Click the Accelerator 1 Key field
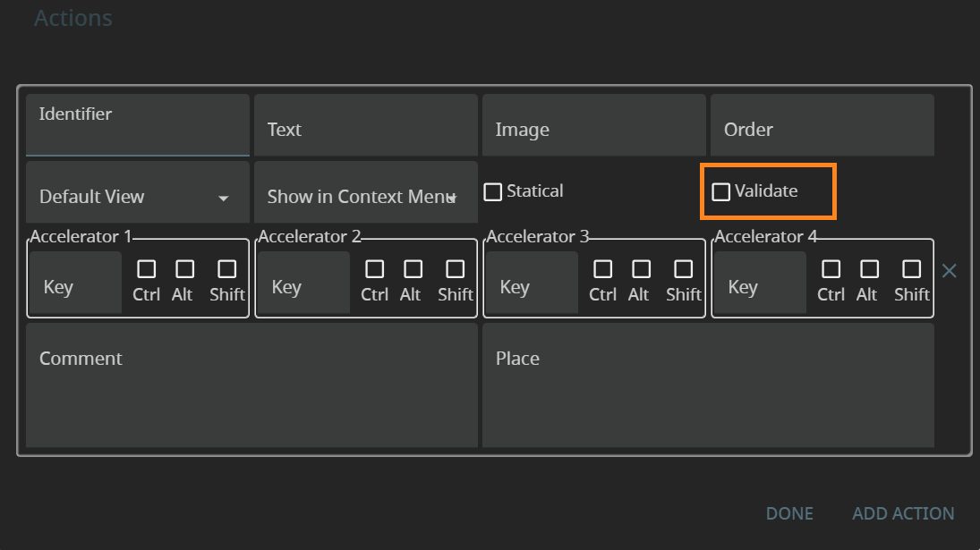 click(75, 284)
